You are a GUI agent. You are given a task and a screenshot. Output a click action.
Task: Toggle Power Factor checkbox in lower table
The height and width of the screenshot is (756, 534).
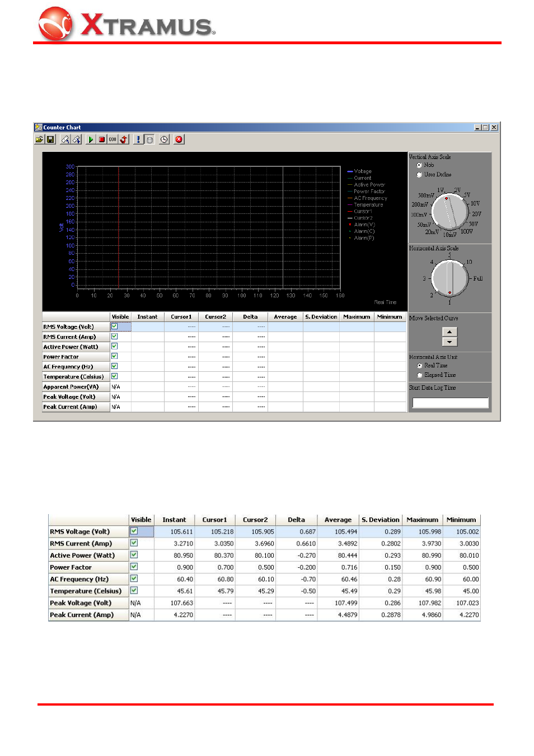(134, 567)
